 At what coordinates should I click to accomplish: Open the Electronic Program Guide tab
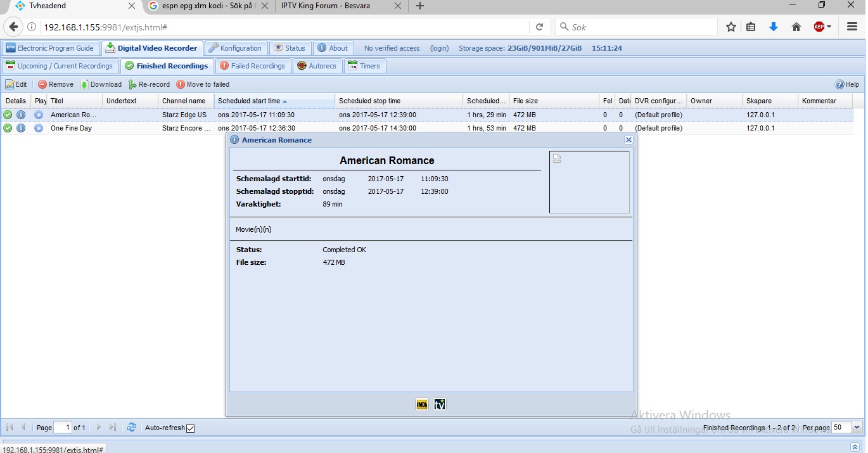[x=50, y=48]
